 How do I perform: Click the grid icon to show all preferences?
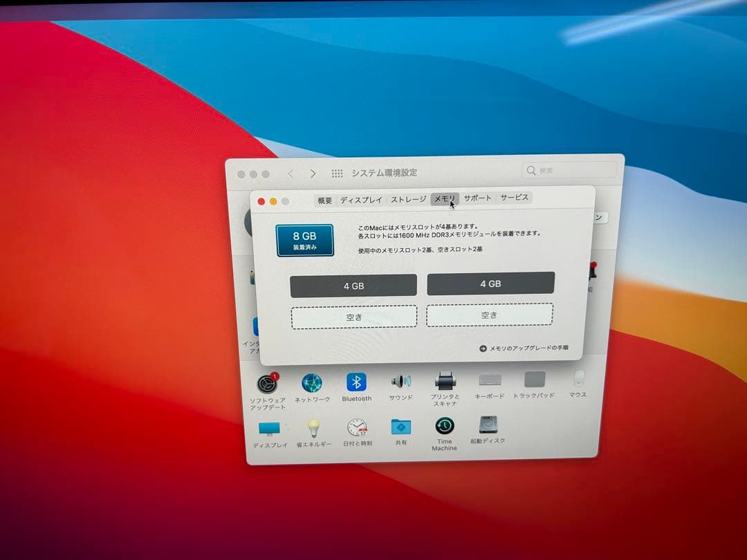pyautogui.click(x=338, y=172)
